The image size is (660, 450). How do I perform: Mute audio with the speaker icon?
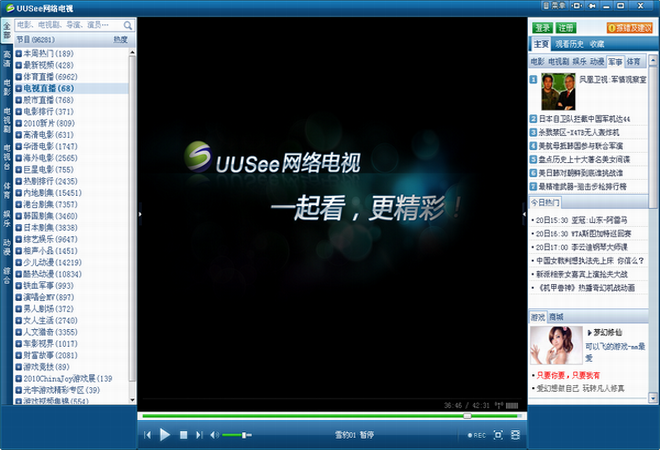(x=214, y=435)
